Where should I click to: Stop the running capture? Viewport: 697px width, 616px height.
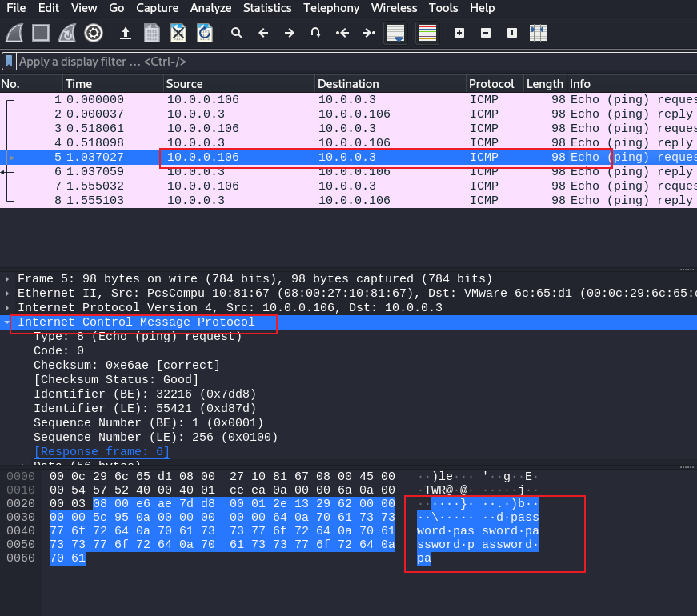(41, 33)
